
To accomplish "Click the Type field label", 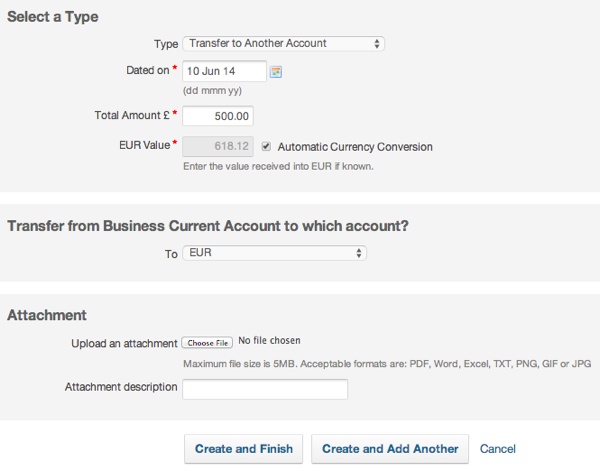I will pos(165,44).
